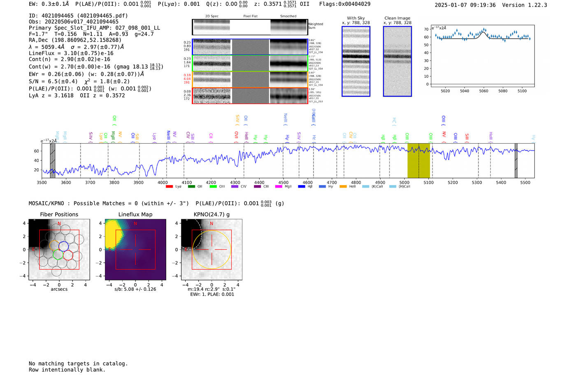Screen dimensions: 576x392
Task: Open the Fiber Positions image
Action: tap(59, 249)
